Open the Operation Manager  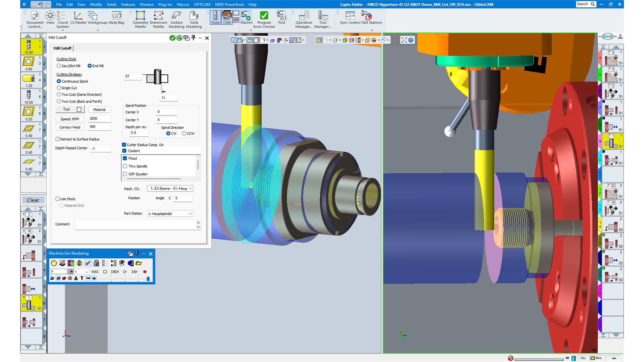[x=304, y=20]
